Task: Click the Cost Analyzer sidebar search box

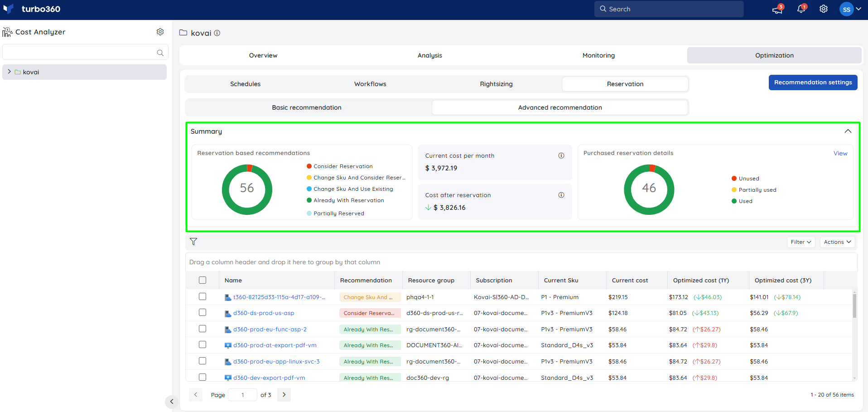Action: click(x=85, y=52)
